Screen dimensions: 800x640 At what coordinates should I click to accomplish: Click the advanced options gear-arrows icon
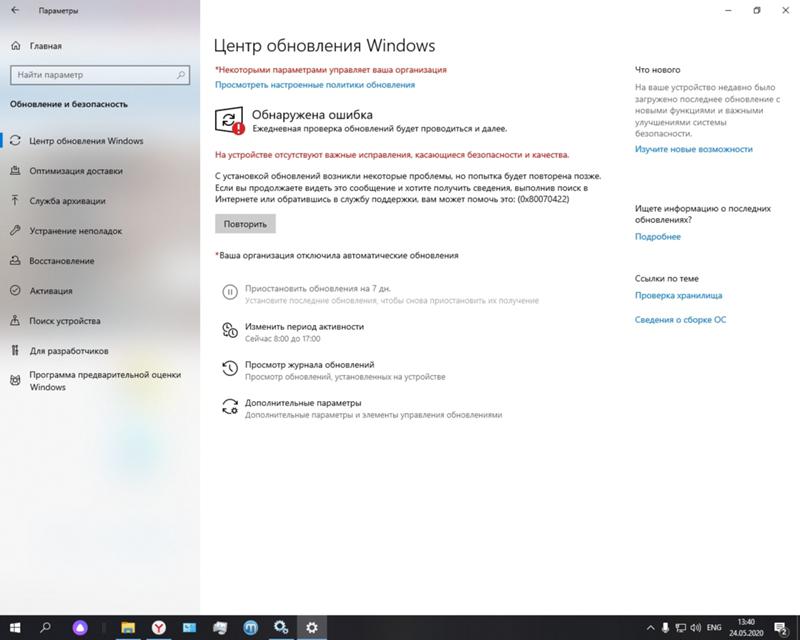230,406
